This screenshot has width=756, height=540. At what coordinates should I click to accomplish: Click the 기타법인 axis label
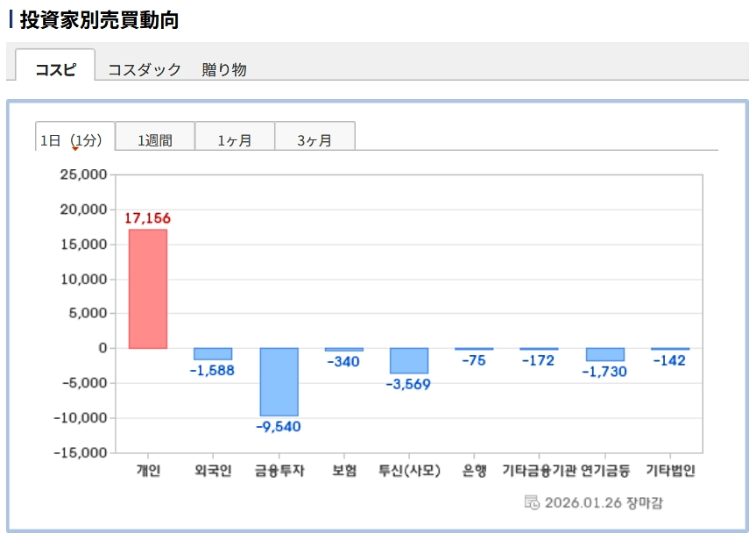coord(670,471)
